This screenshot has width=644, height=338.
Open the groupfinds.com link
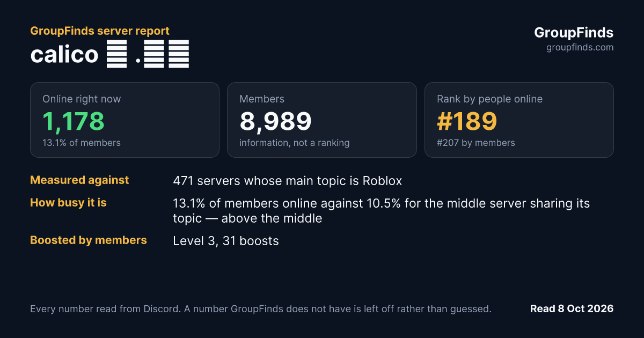[580, 47]
